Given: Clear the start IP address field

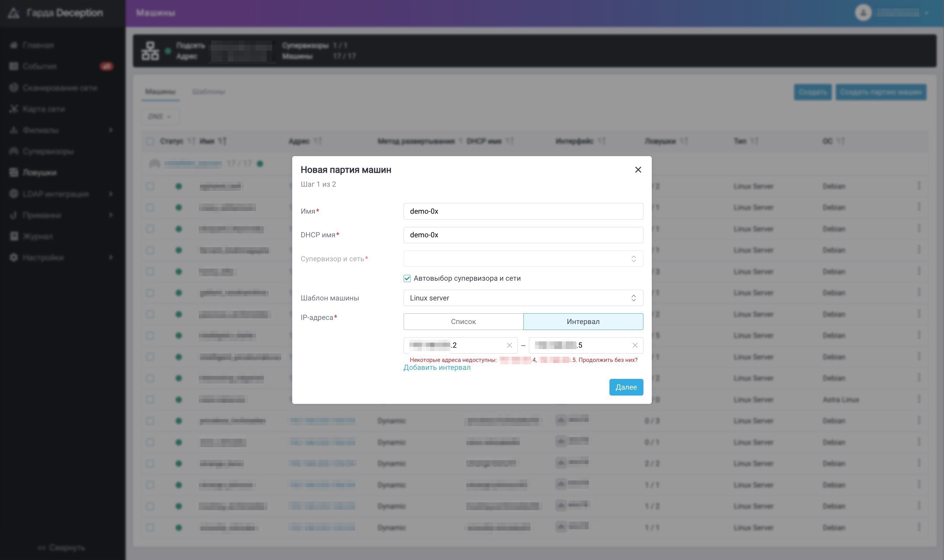Looking at the screenshot, I should pyautogui.click(x=509, y=345).
